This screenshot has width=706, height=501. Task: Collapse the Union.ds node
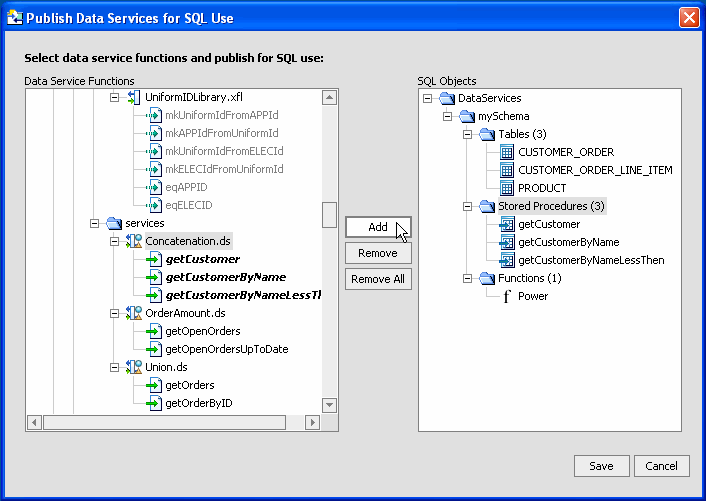(x=114, y=367)
